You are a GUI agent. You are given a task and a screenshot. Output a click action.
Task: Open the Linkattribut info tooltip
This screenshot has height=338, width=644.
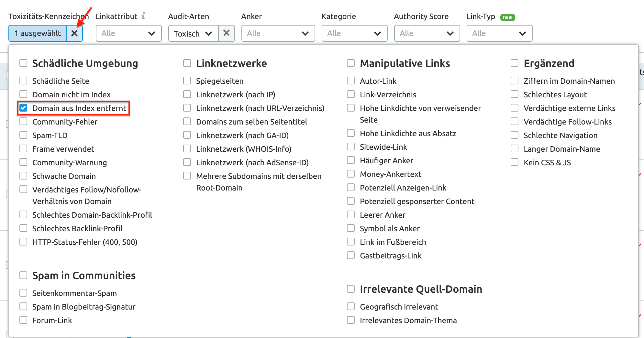(143, 16)
